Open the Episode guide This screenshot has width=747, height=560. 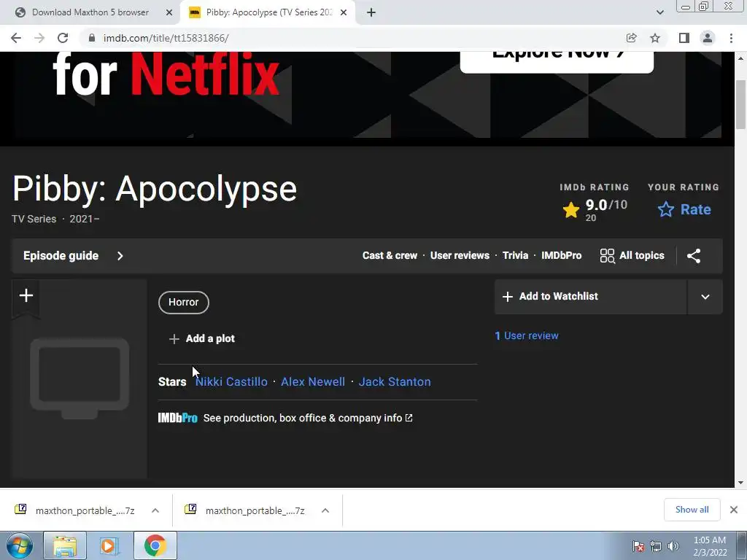point(61,256)
